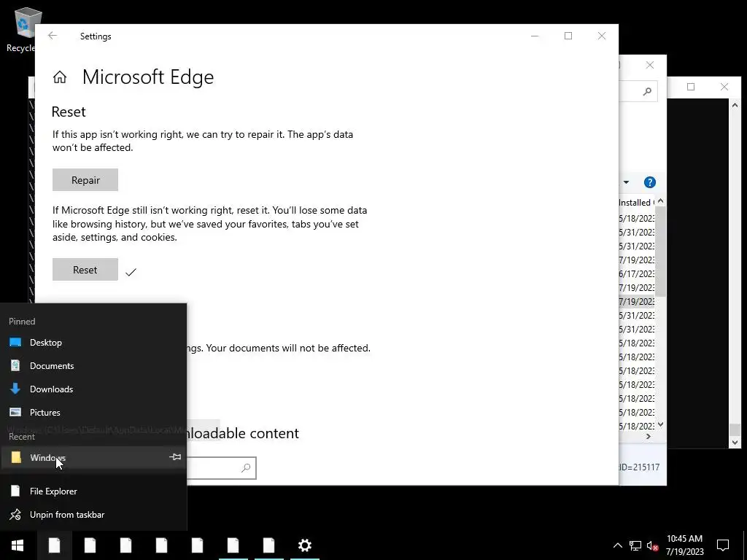747x560 pixels.
Task: Open the clock showing 10:45 AM
Action: pyautogui.click(x=684, y=545)
